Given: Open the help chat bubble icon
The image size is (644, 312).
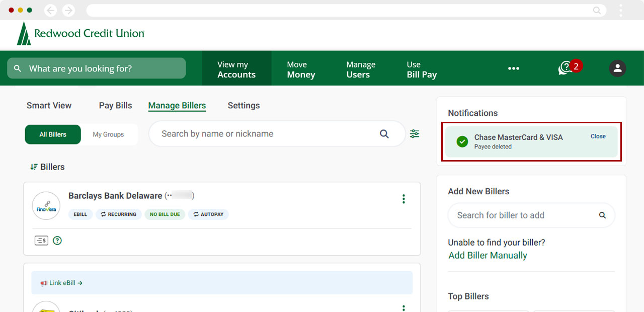Looking at the screenshot, I should (566, 68).
